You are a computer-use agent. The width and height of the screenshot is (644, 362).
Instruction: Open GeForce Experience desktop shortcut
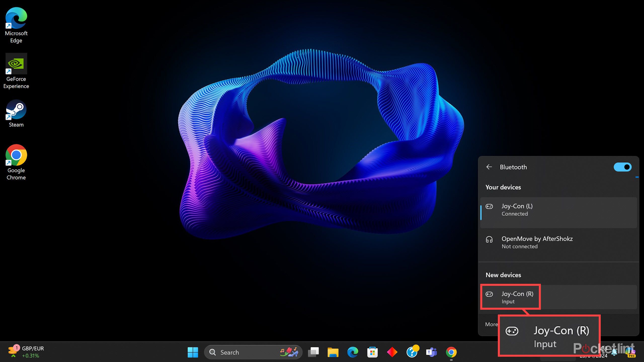(16, 71)
